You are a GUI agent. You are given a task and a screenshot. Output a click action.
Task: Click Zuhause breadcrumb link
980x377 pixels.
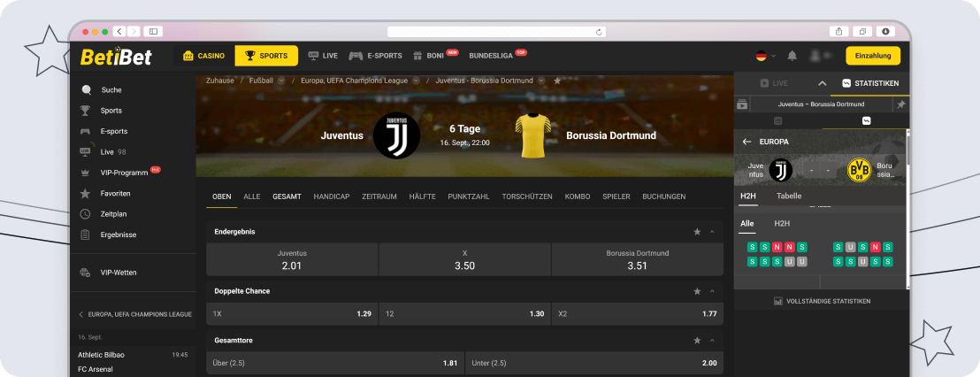[220, 81]
